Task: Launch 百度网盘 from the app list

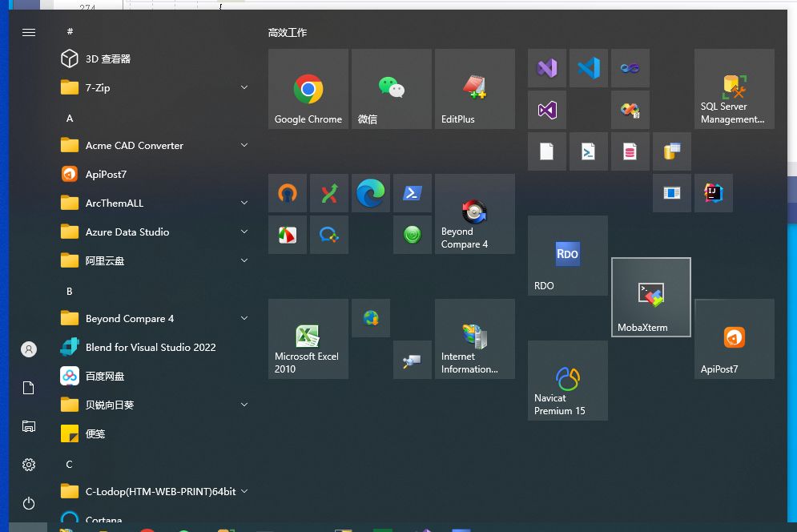Action: pyautogui.click(x=155, y=376)
